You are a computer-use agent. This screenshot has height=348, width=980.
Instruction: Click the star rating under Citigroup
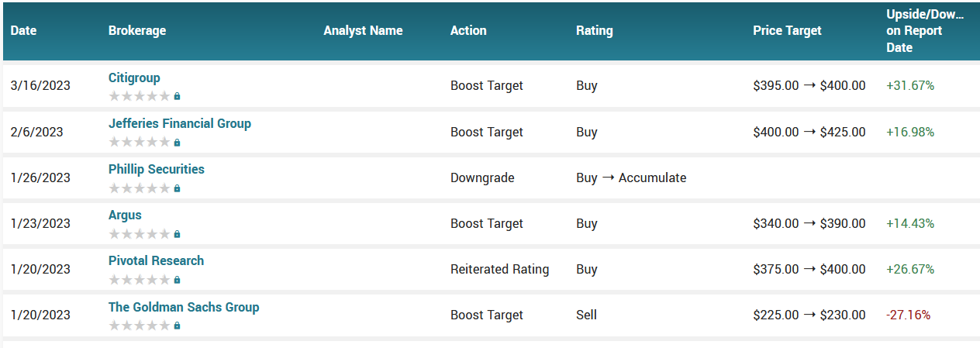click(139, 96)
